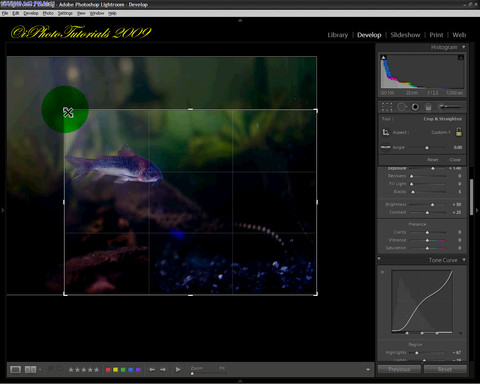Toggle the aspect ratio lock icon
The image size is (480, 384).
(x=459, y=132)
